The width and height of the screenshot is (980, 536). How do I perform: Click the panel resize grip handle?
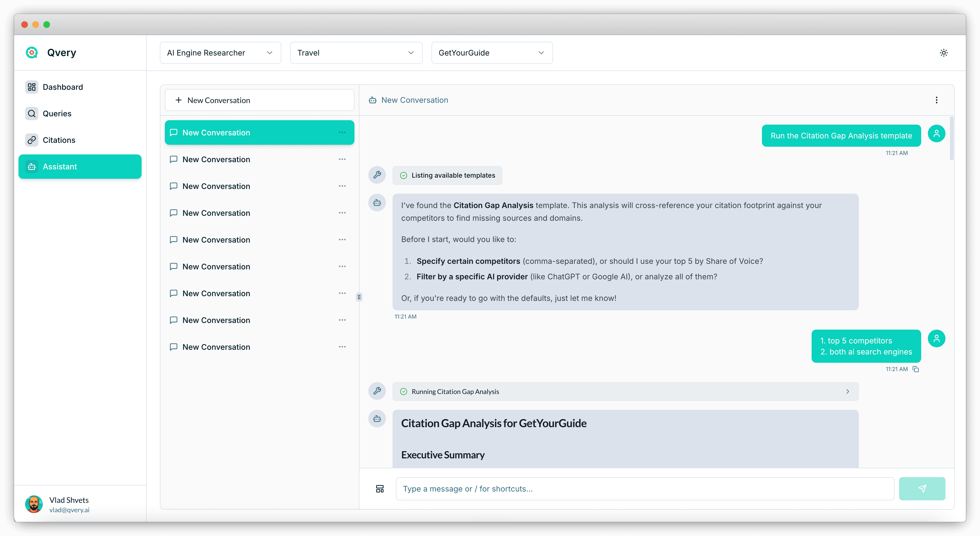(x=359, y=297)
